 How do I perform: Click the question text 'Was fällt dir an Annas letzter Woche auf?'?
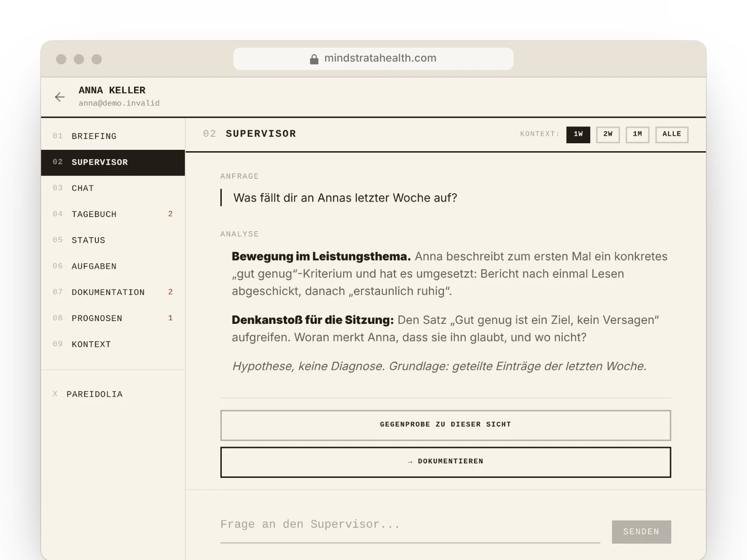(345, 198)
